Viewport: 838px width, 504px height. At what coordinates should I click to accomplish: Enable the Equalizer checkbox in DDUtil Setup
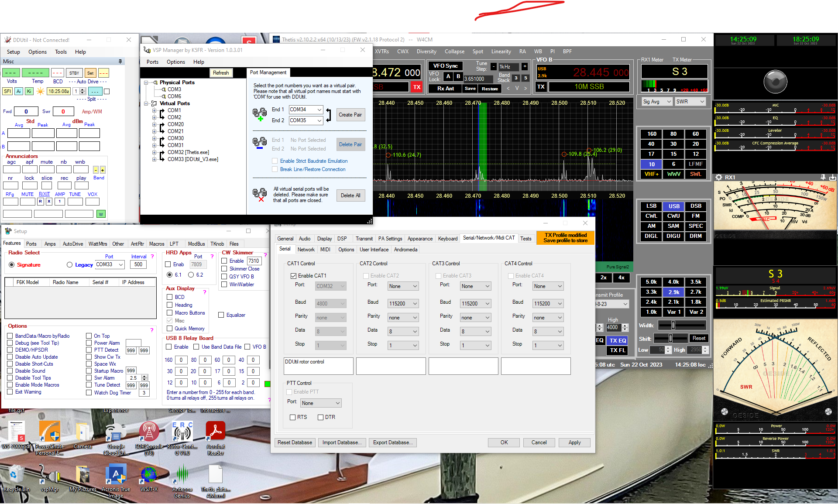point(221,315)
